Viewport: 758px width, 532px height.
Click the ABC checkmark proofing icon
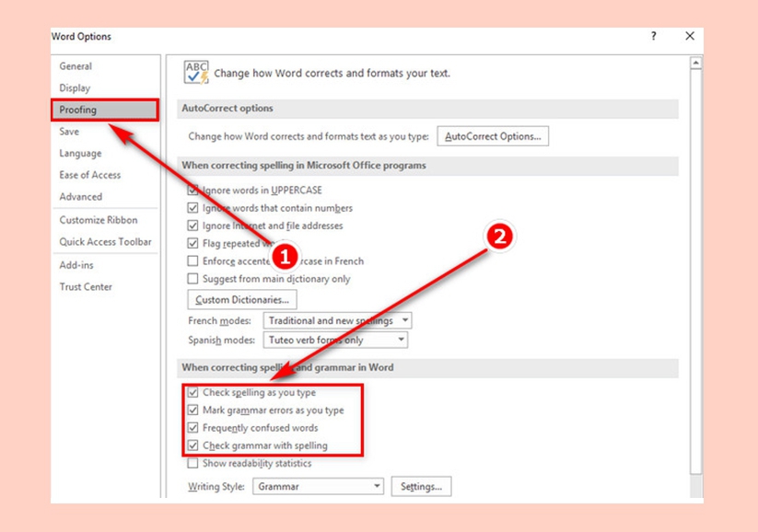tap(196, 73)
